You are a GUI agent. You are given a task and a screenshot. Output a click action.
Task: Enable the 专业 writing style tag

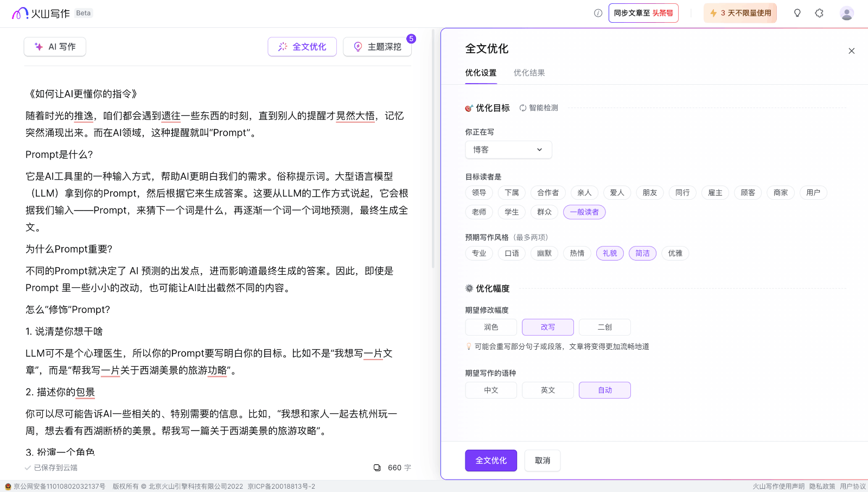[478, 254]
